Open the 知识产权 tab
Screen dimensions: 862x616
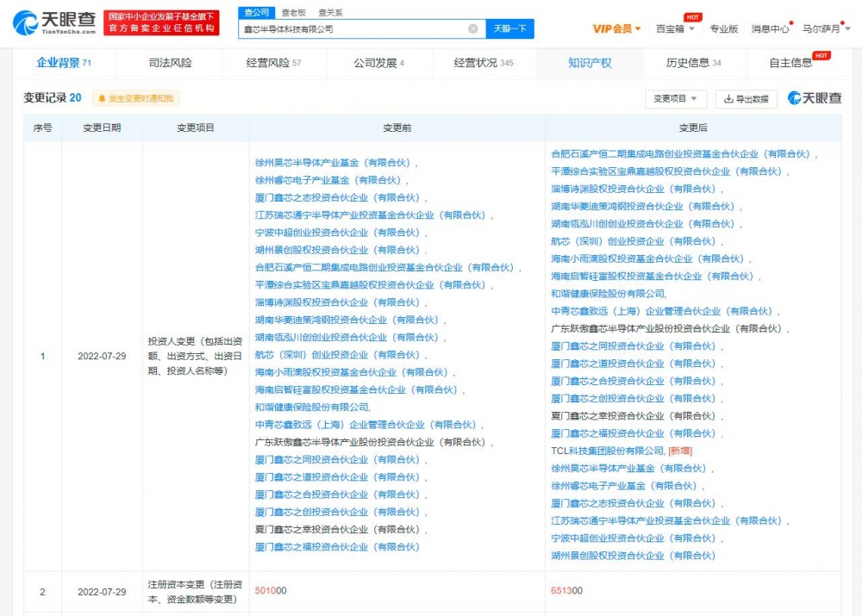coord(590,63)
